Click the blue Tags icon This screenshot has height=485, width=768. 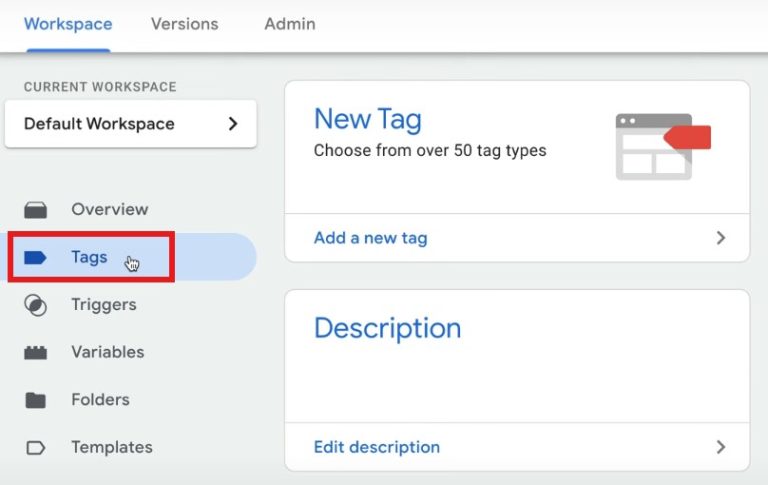tap(35, 257)
